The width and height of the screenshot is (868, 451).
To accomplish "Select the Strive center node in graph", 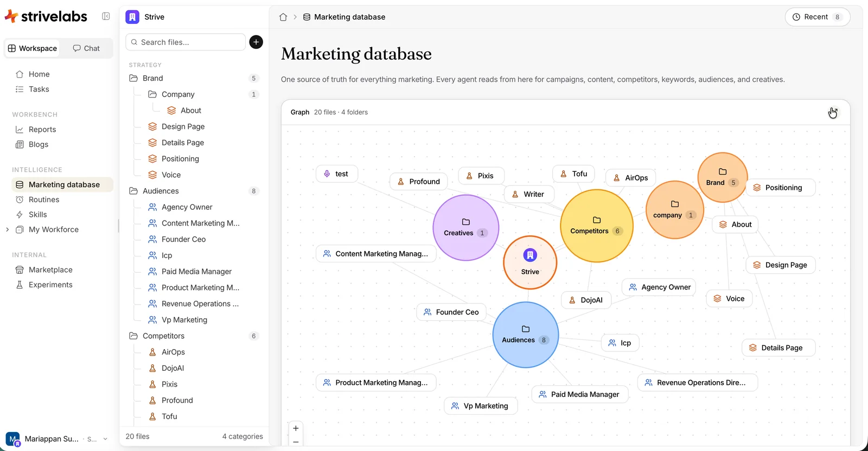I will [530, 262].
